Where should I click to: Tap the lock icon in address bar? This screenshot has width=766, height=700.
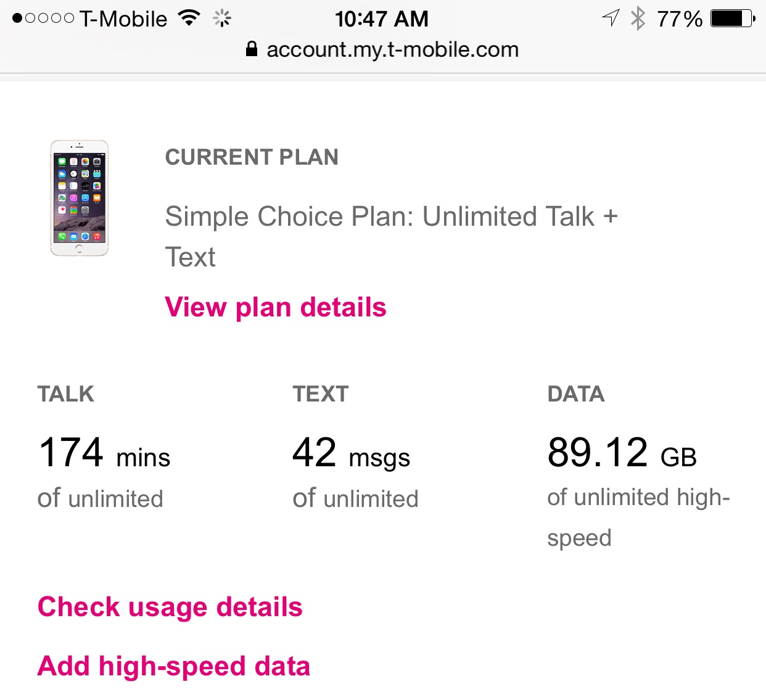tap(251, 49)
